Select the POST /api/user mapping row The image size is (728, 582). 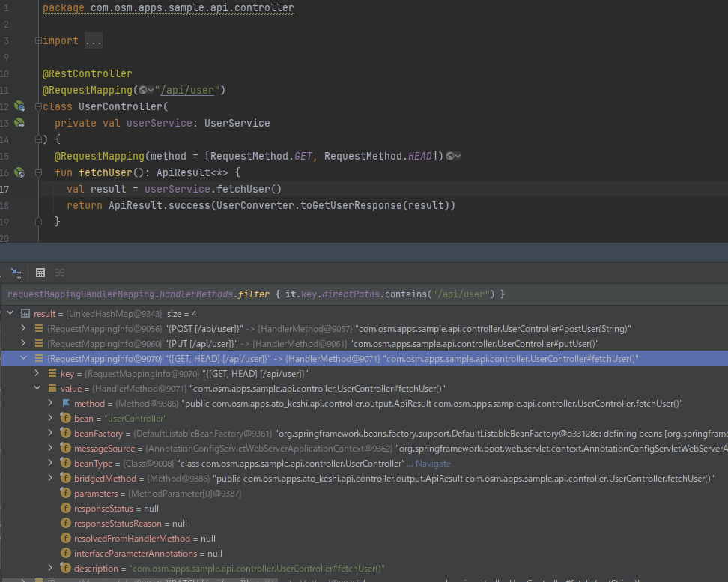[225, 328]
